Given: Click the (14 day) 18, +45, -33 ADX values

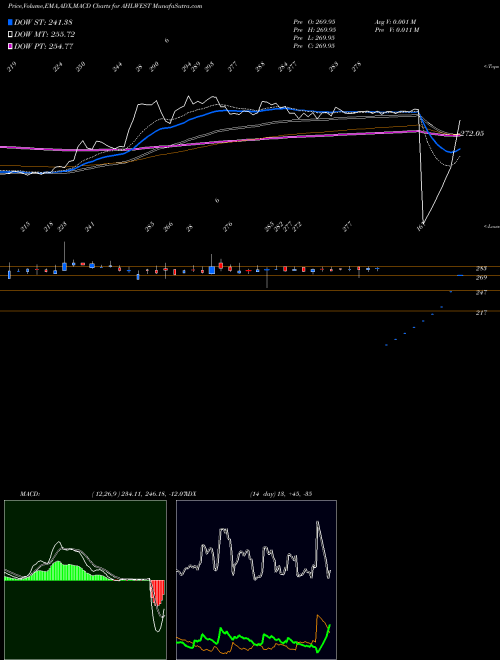Looking at the screenshot, I should [281, 494].
